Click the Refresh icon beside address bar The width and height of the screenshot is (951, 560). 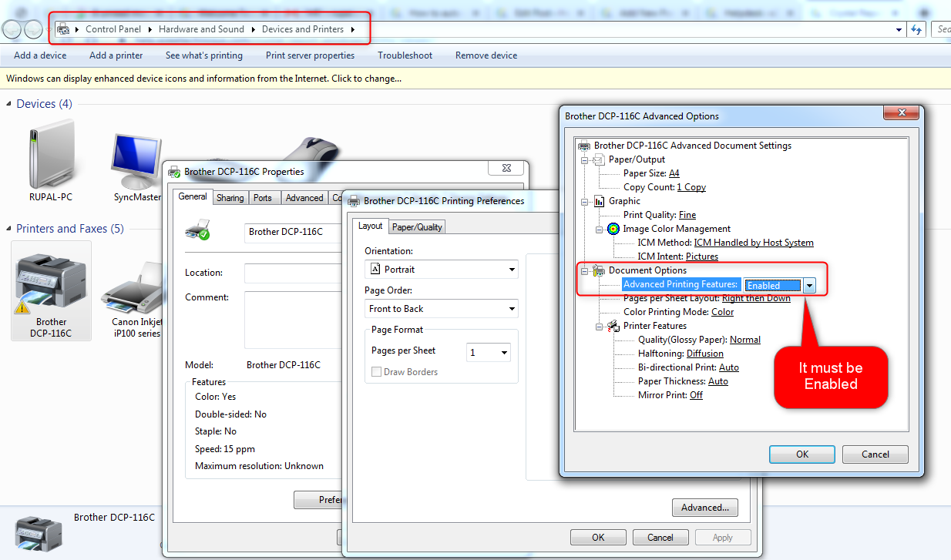coord(916,29)
